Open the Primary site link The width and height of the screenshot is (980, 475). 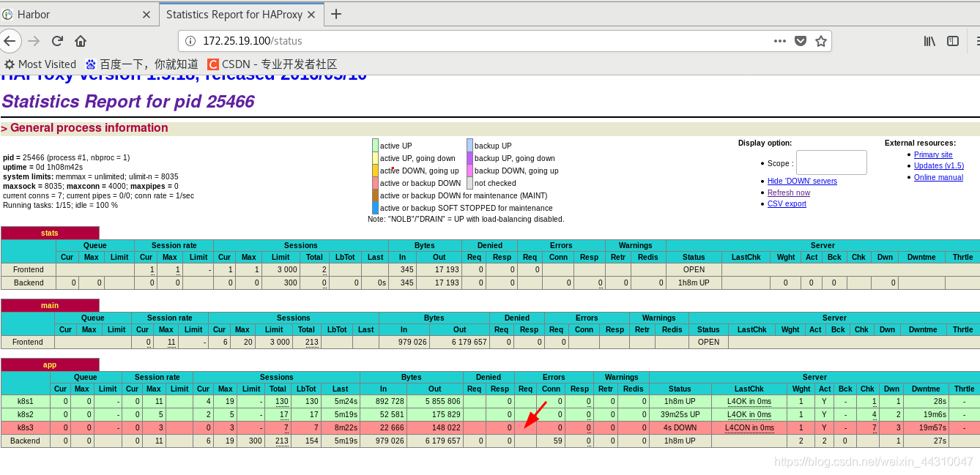(x=933, y=154)
